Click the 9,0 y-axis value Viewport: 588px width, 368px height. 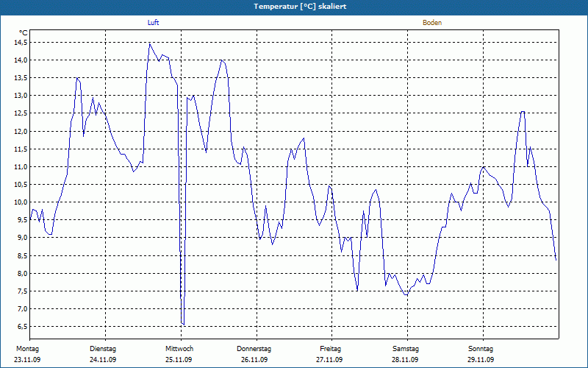(x=22, y=238)
